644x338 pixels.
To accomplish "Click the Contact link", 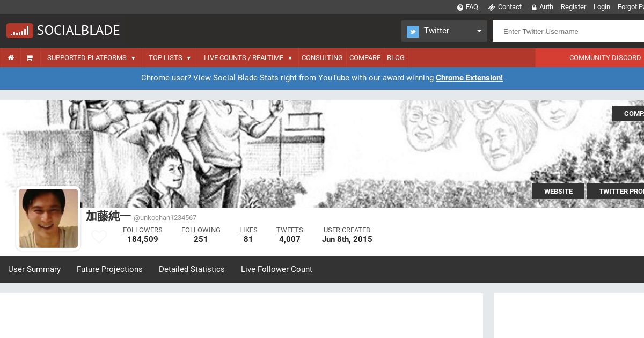I will coord(510,7).
